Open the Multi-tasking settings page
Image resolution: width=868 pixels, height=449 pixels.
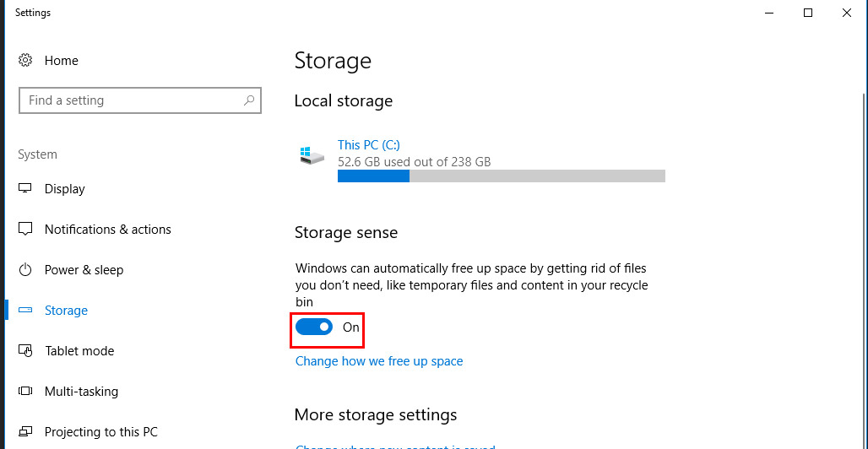coord(81,392)
